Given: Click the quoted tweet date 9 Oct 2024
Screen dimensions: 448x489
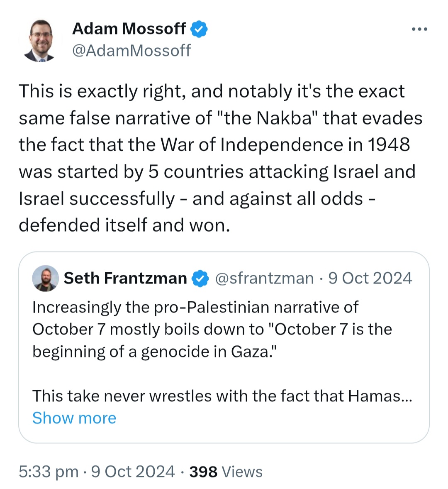Looking at the screenshot, I should click(370, 278).
